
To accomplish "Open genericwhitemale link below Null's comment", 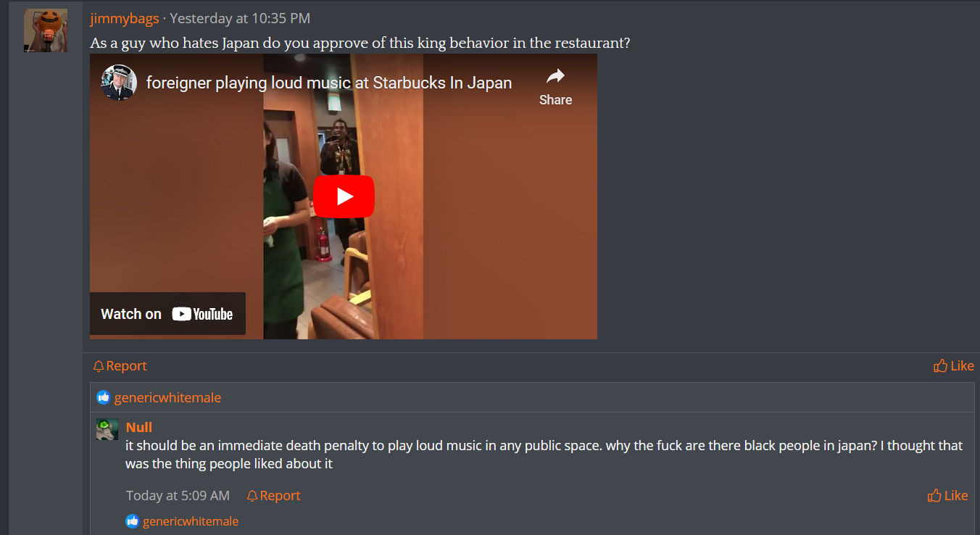I will coord(191,521).
